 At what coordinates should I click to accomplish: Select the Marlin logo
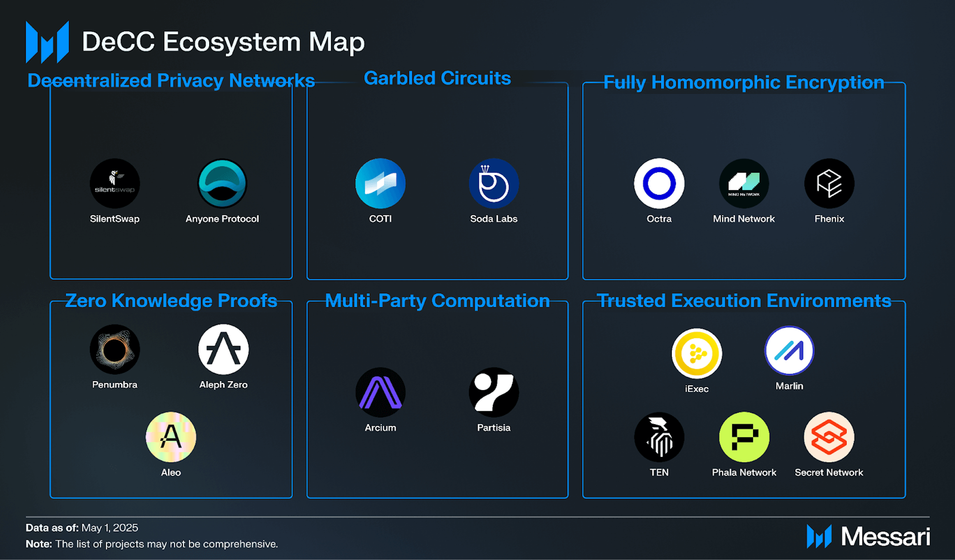pyautogui.click(x=789, y=351)
